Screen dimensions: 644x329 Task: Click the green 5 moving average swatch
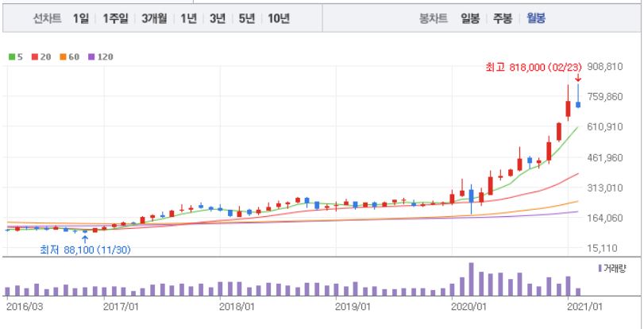coord(11,56)
